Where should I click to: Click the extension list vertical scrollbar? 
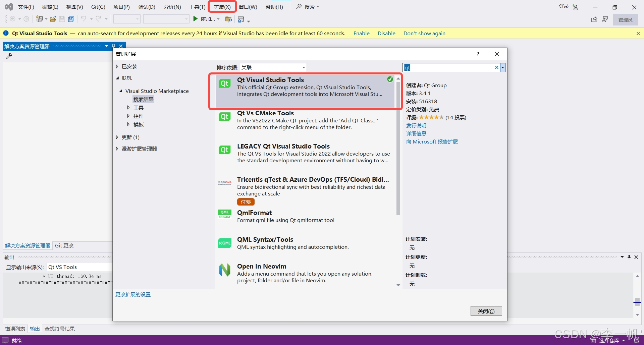398,148
